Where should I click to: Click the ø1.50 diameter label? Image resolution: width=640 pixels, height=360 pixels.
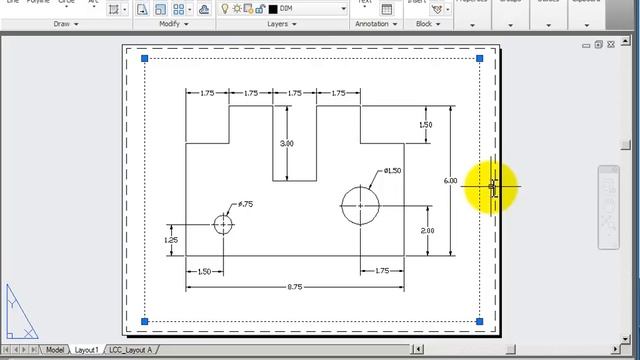392,171
